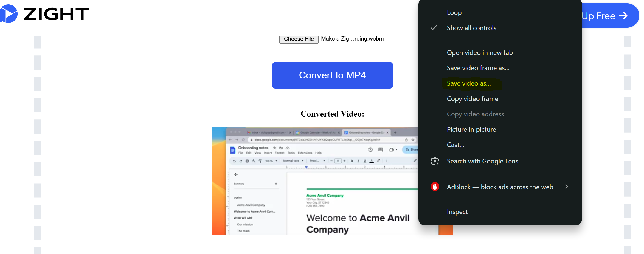Image resolution: width=644 pixels, height=254 pixels.
Task: Choose the Cast... option
Action: [x=500, y=145]
